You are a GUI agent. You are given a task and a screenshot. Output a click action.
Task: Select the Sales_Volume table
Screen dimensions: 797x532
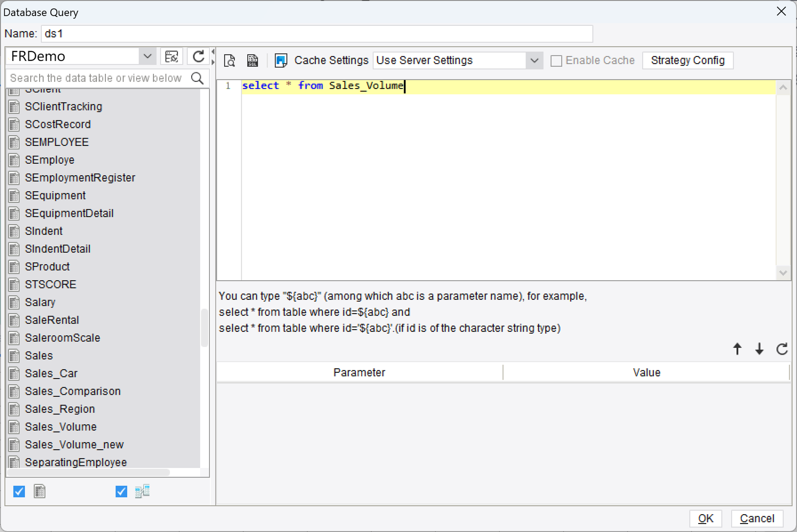point(60,427)
